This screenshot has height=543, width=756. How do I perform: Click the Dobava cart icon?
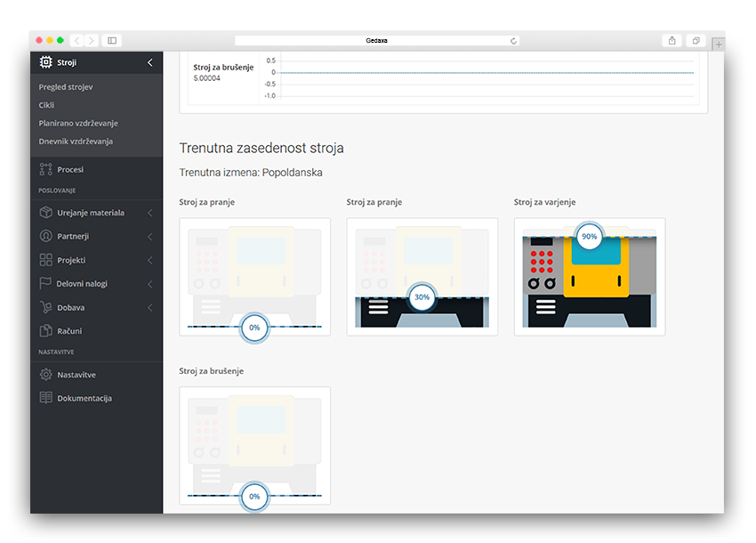point(46,307)
